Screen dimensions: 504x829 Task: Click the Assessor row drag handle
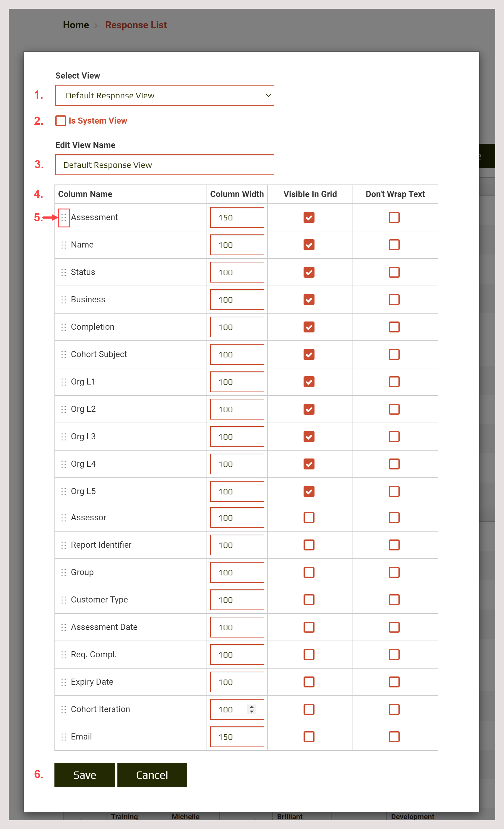click(64, 518)
